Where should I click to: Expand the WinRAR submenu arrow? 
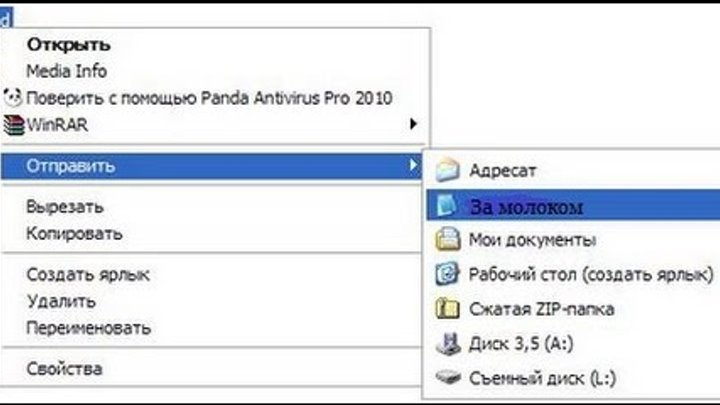[413, 125]
